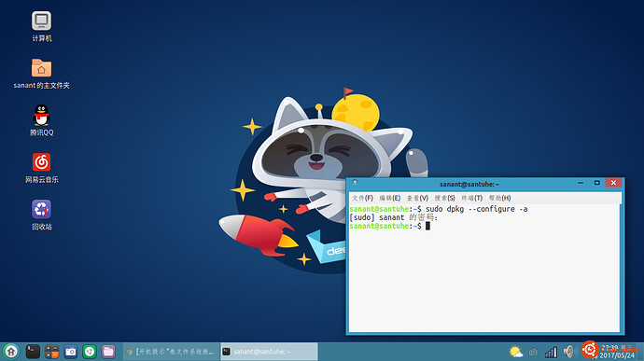
Task: Switch to the Chrome window task button
Action: coord(172,352)
